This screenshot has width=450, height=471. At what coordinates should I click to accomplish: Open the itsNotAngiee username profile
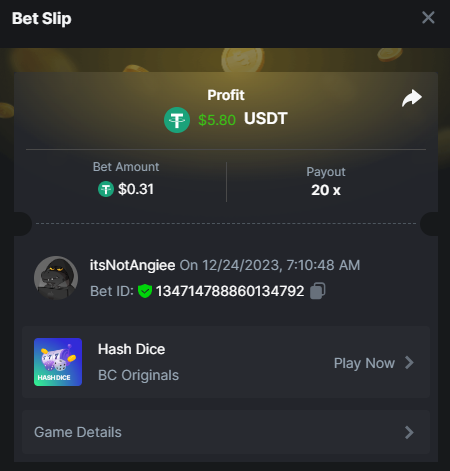coord(132,266)
